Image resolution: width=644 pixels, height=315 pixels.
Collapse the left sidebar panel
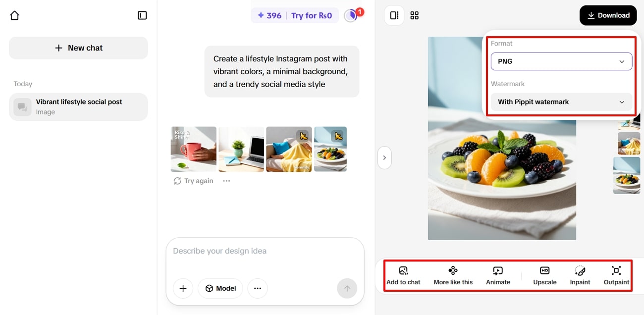click(x=142, y=15)
